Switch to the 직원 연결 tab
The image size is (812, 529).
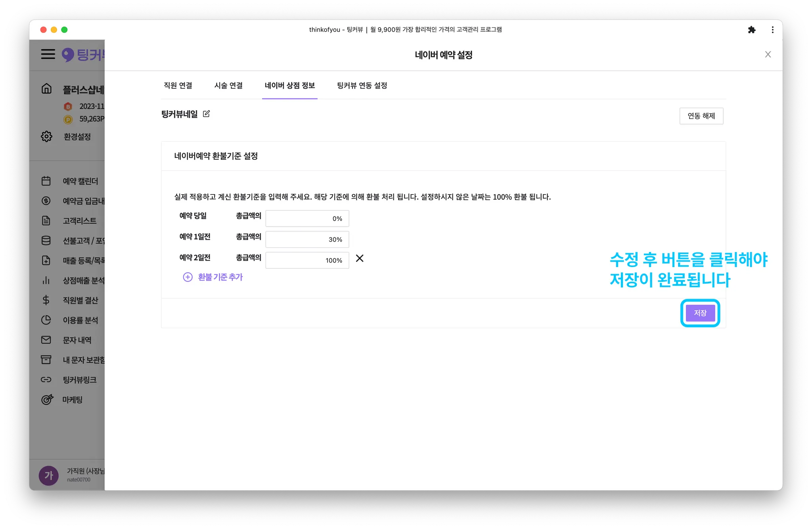coord(178,86)
